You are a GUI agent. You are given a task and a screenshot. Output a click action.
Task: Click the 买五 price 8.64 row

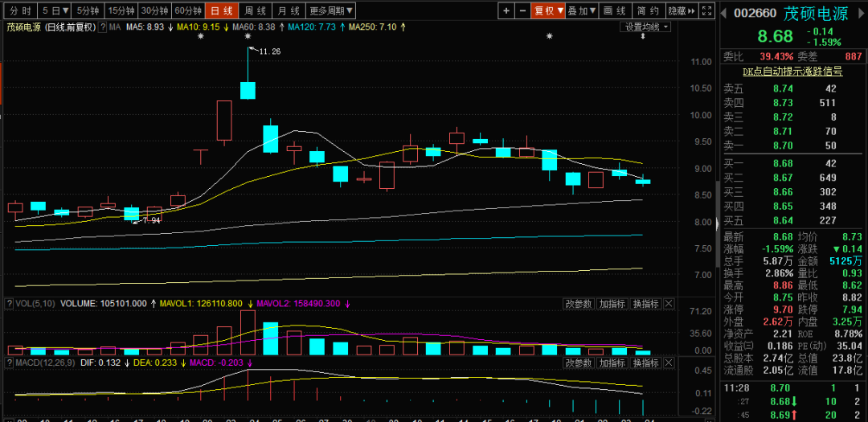pos(792,220)
